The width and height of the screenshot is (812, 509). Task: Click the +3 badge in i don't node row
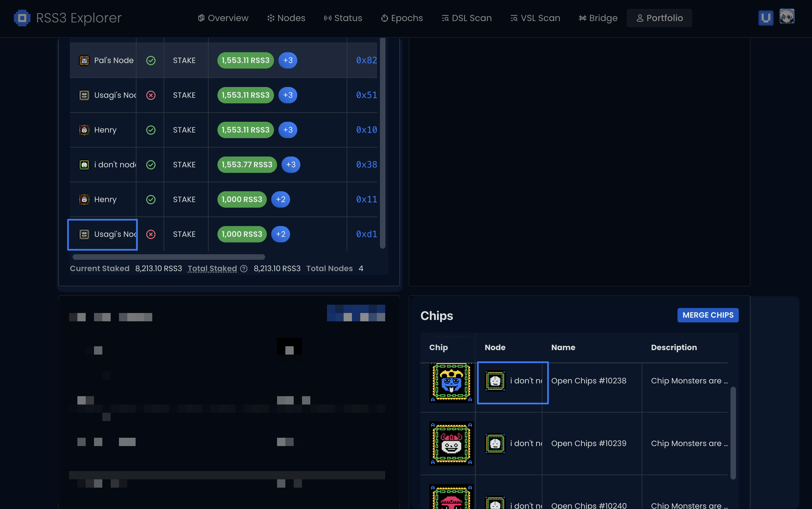point(291,165)
